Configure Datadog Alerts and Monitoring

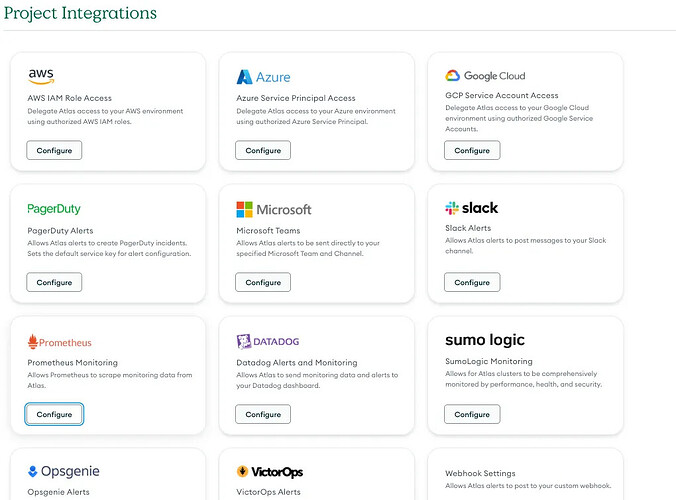coord(263,414)
